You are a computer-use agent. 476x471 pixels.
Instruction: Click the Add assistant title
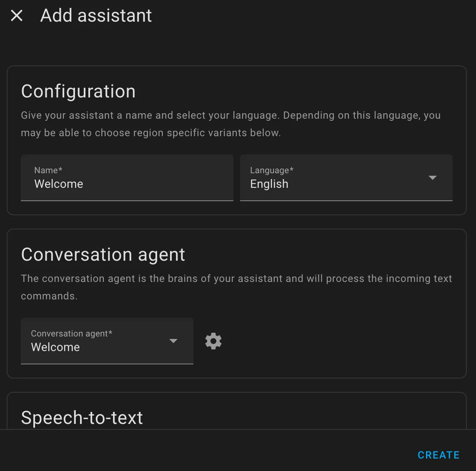point(96,15)
